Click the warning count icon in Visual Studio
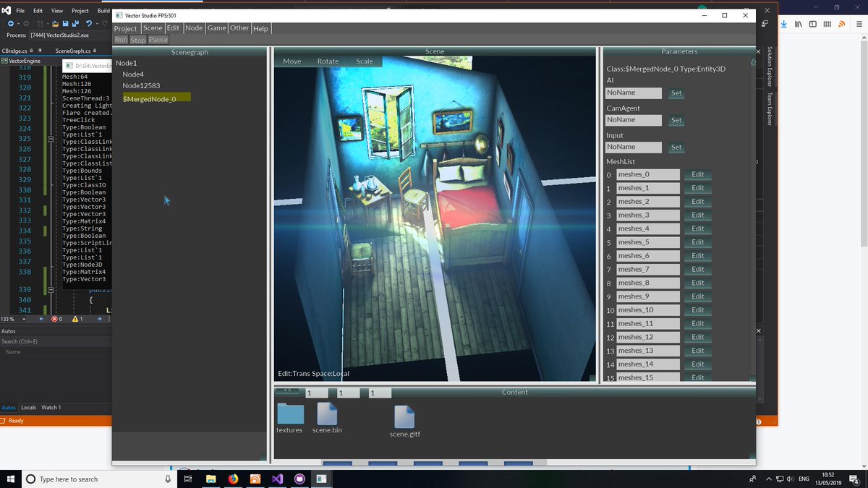Viewport: 868px width, 488px height. click(x=76, y=319)
